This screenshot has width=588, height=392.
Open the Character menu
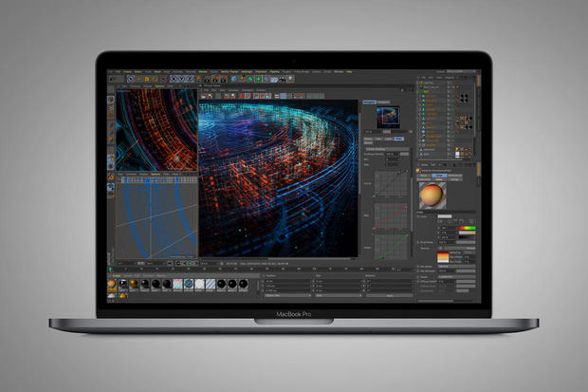pyautogui.click(x=261, y=72)
